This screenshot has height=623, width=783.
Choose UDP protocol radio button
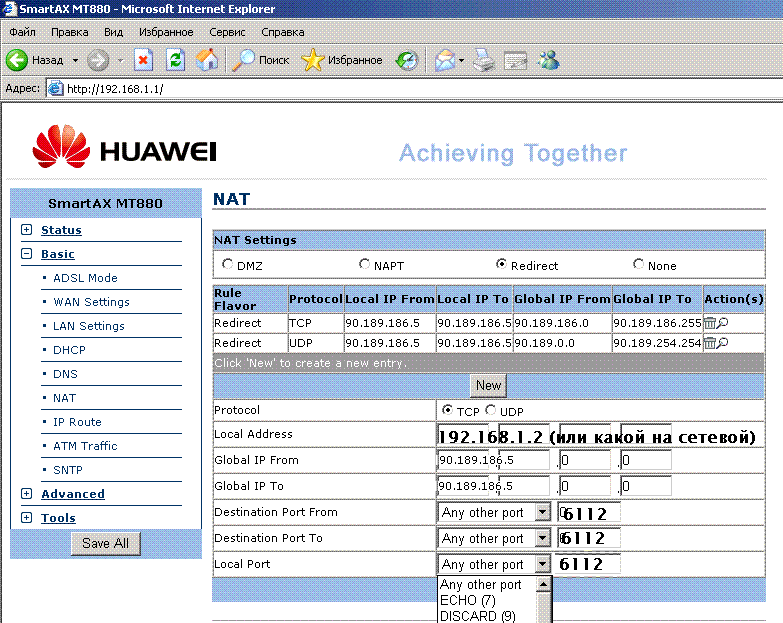pos(491,410)
